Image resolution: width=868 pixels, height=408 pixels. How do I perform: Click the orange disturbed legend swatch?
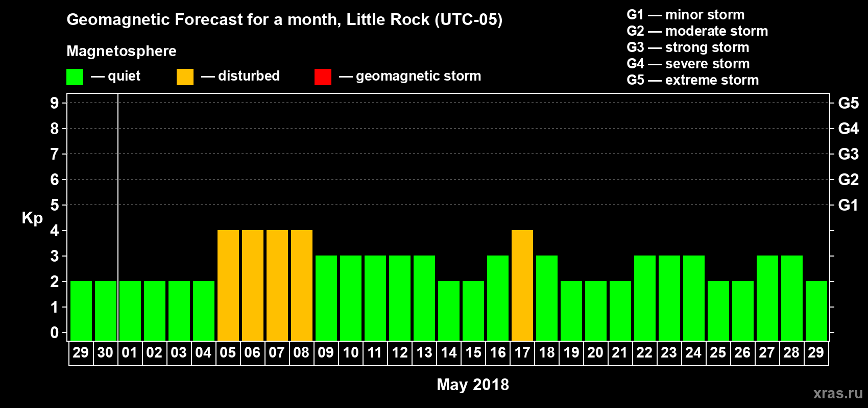[185, 77]
